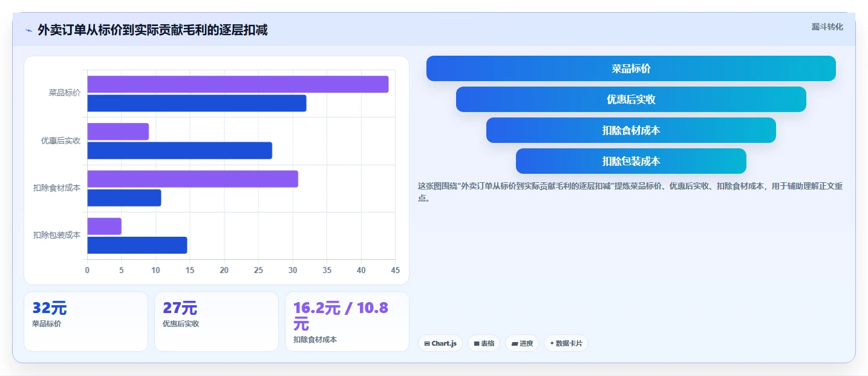Click the 菜品标价 y-axis label
This screenshot has width=868, height=376.
65,93
